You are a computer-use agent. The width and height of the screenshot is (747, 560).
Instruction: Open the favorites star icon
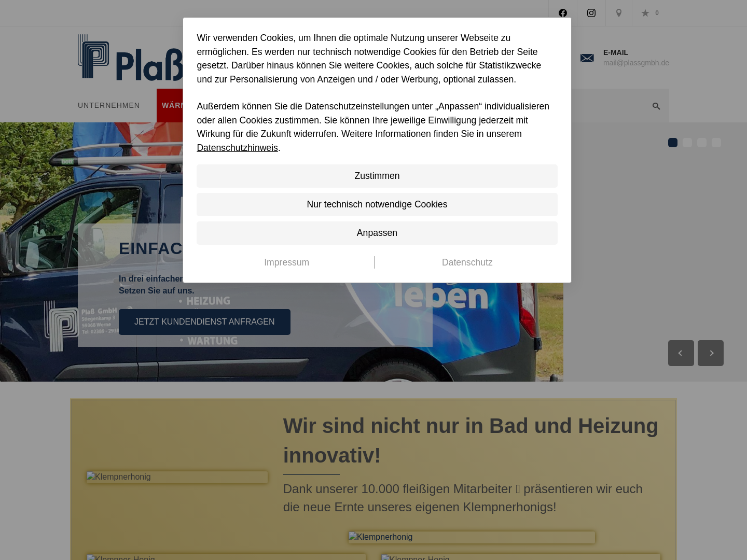coord(645,13)
